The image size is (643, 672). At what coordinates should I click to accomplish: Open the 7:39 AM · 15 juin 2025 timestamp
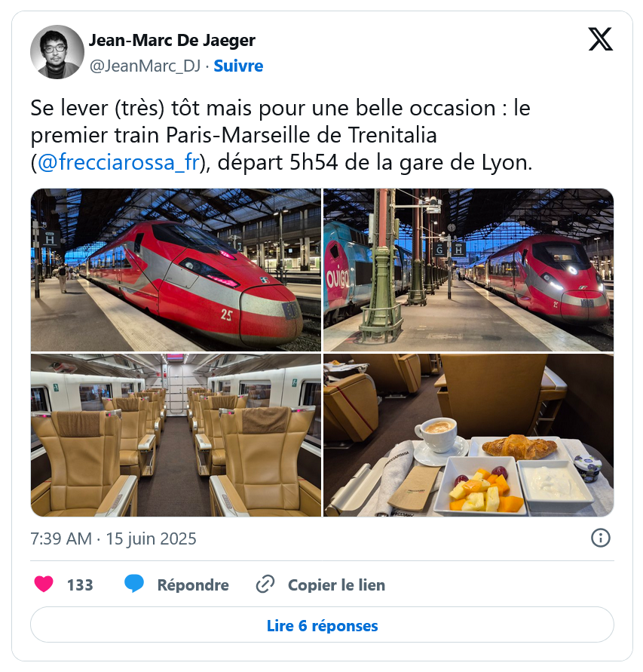113,539
